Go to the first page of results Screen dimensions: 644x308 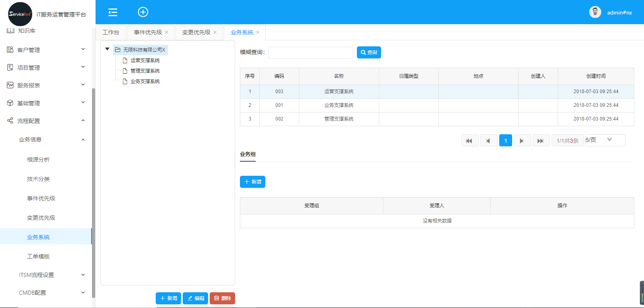(x=469, y=141)
